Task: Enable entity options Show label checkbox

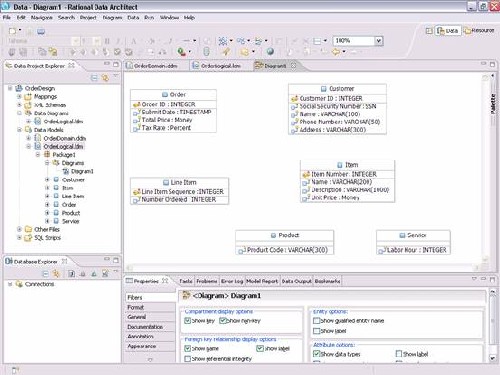Action: [316, 331]
